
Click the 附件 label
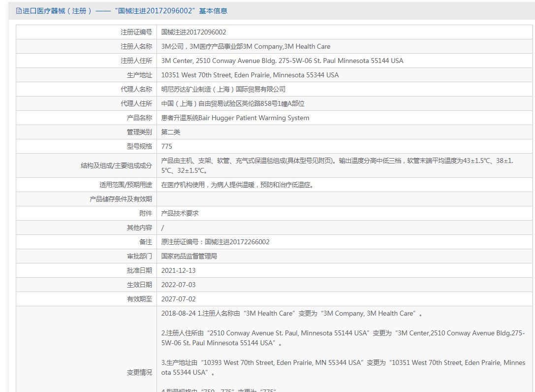[146, 213]
